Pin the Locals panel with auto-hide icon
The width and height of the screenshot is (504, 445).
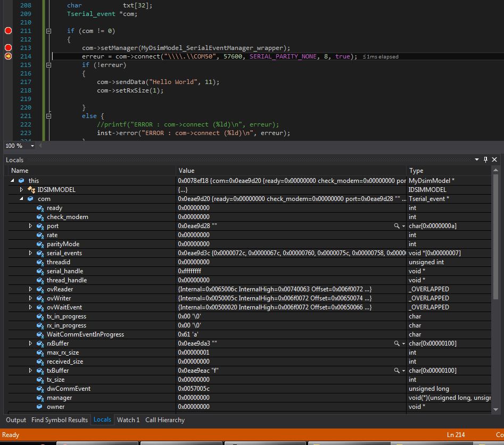tap(485, 159)
